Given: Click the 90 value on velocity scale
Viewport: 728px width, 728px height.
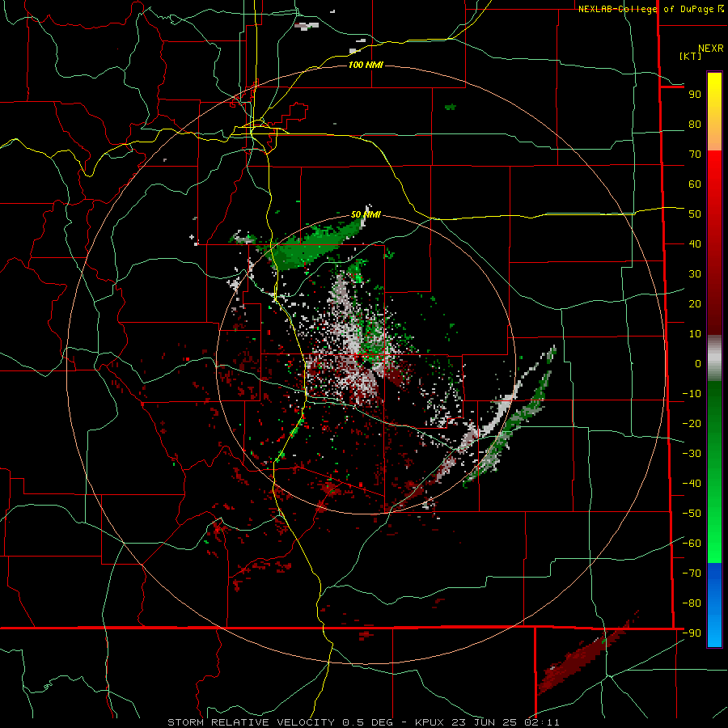Looking at the screenshot, I should click(695, 95).
